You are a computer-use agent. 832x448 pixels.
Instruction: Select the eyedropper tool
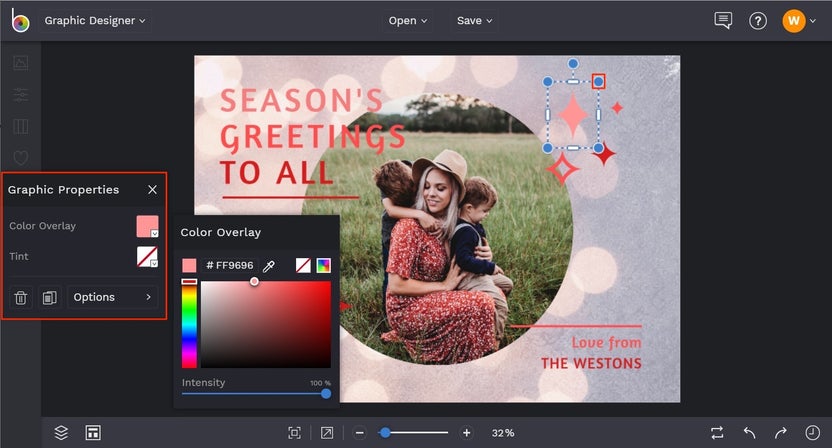pos(269,265)
